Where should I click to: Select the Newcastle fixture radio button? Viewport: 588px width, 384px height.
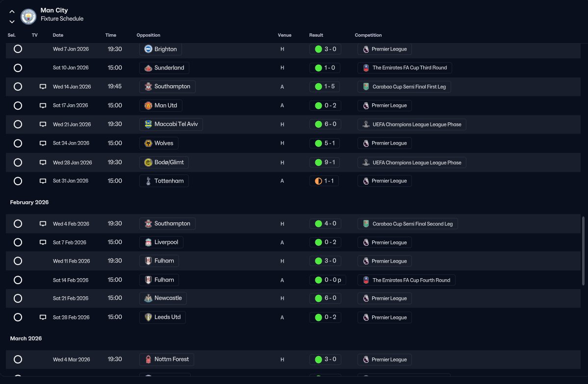pyautogui.click(x=18, y=298)
